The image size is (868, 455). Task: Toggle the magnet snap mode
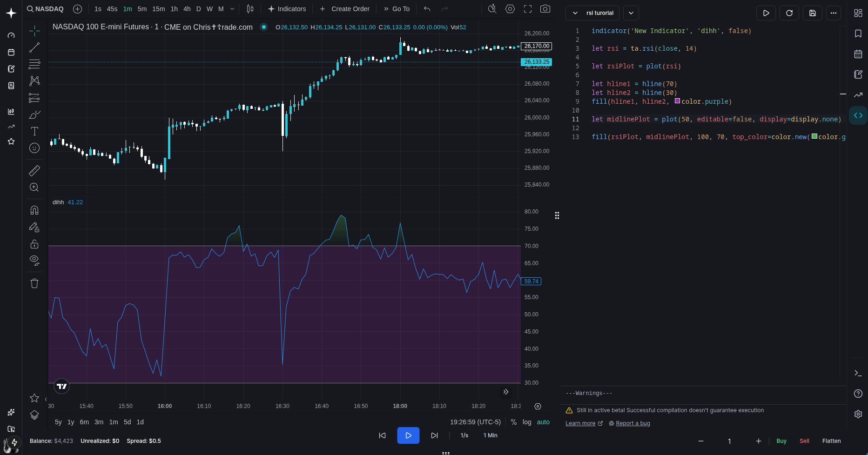tap(34, 210)
